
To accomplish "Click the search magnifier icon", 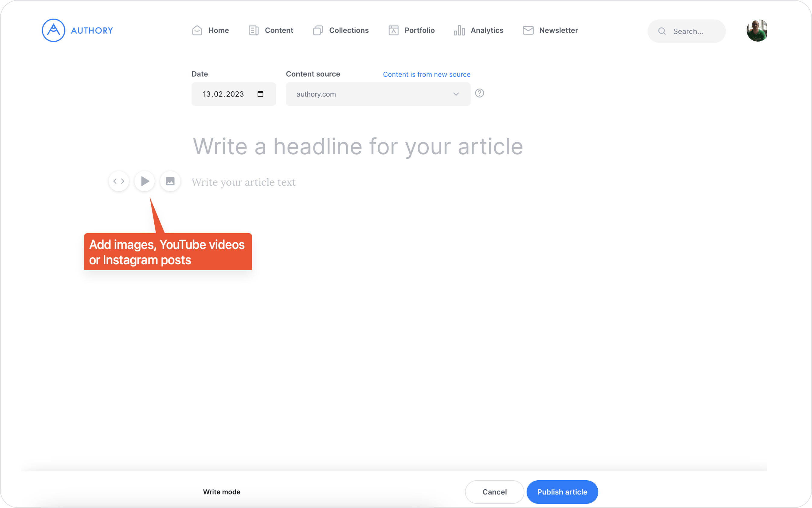I will [662, 31].
